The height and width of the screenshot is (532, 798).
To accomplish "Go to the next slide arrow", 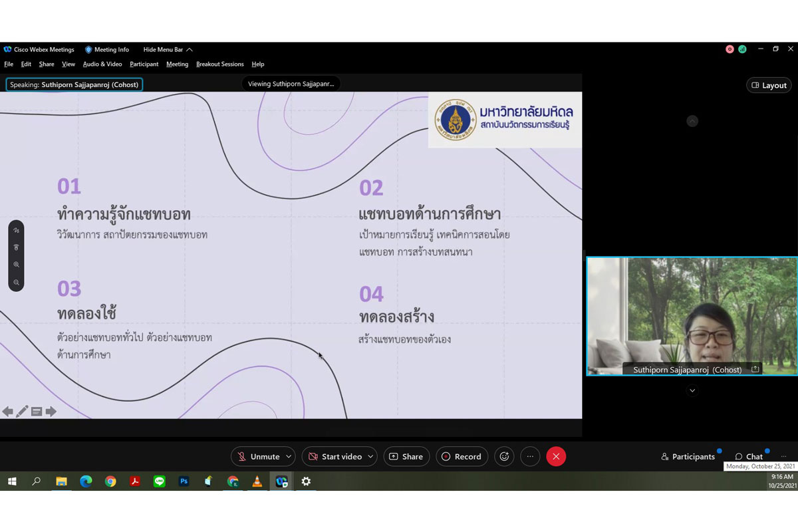I will click(51, 412).
